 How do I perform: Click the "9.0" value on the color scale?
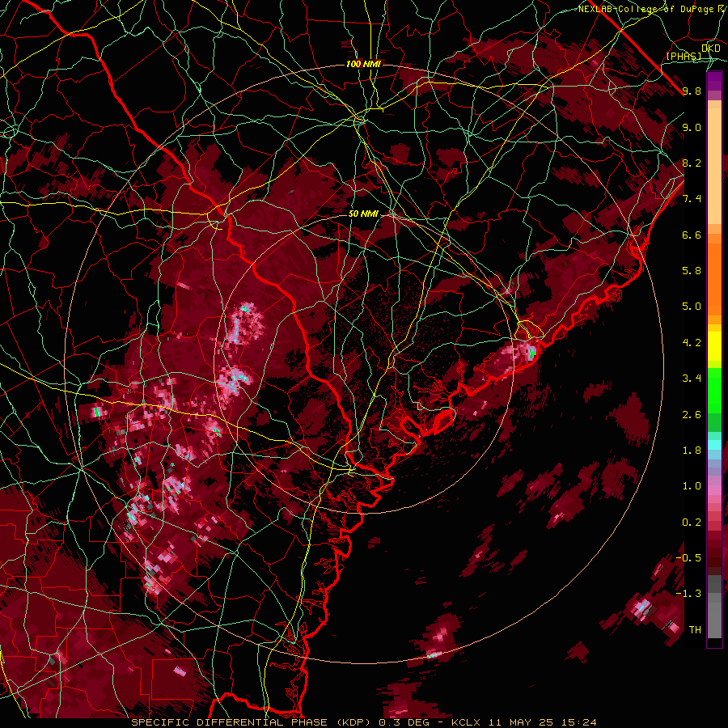click(692, 127)
